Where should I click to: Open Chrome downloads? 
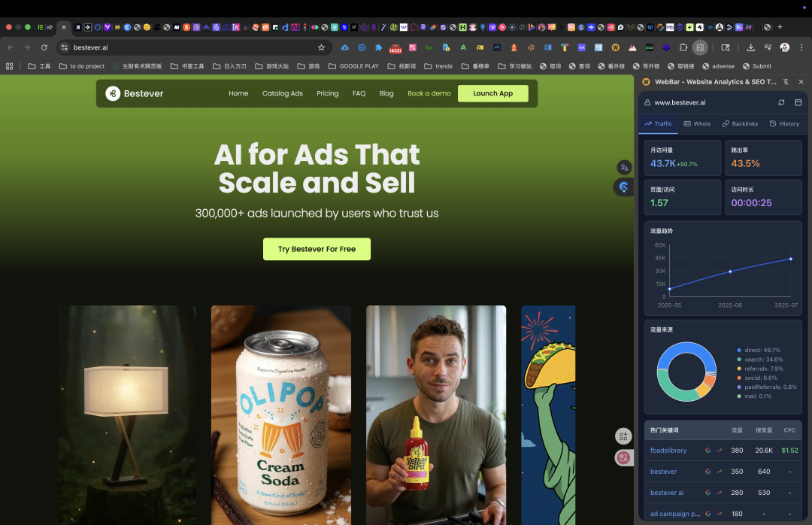click(750, 47)
